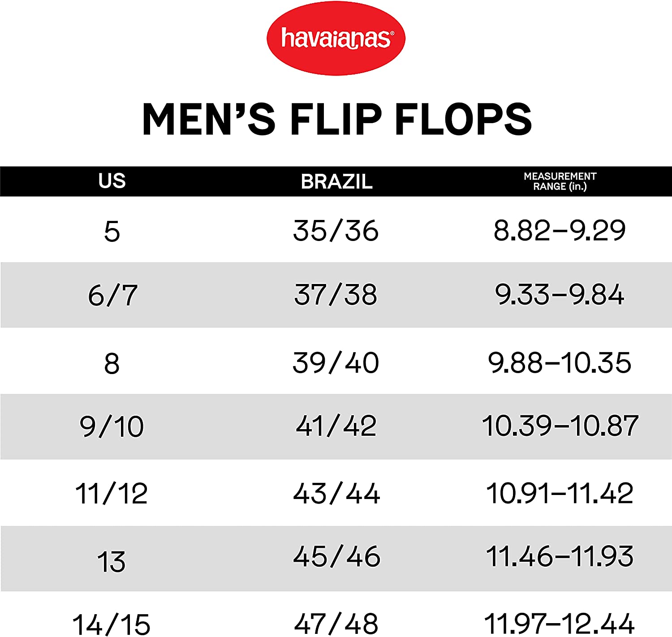Click the 9.33–9.84 measurement value
Screen dimensions: 672x637
pos(560,295)
